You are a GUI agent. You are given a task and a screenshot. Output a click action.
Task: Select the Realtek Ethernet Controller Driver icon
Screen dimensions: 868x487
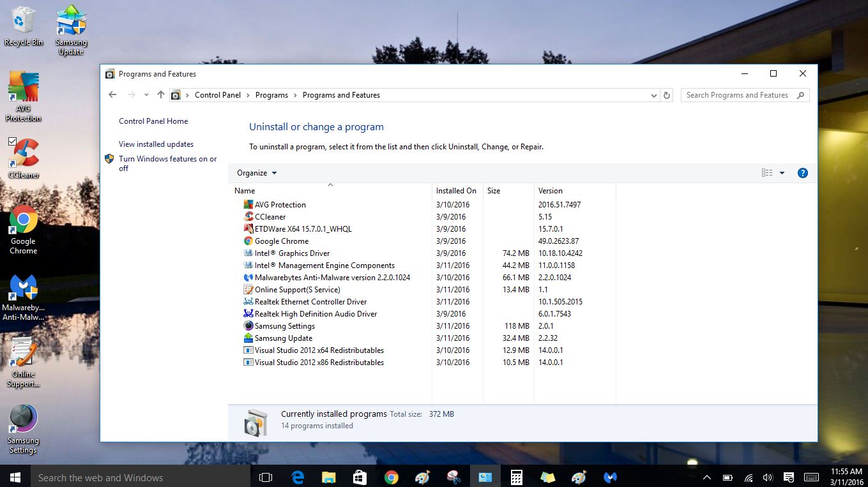[x=248, y=301]
